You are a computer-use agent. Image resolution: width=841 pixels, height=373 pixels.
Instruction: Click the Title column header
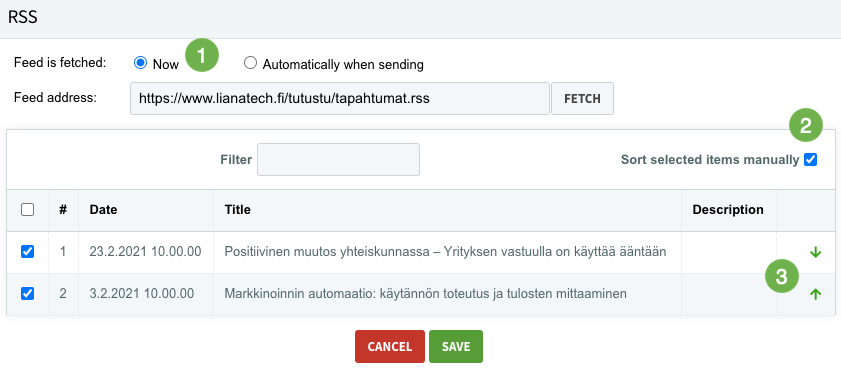click(x=238, y=210)
